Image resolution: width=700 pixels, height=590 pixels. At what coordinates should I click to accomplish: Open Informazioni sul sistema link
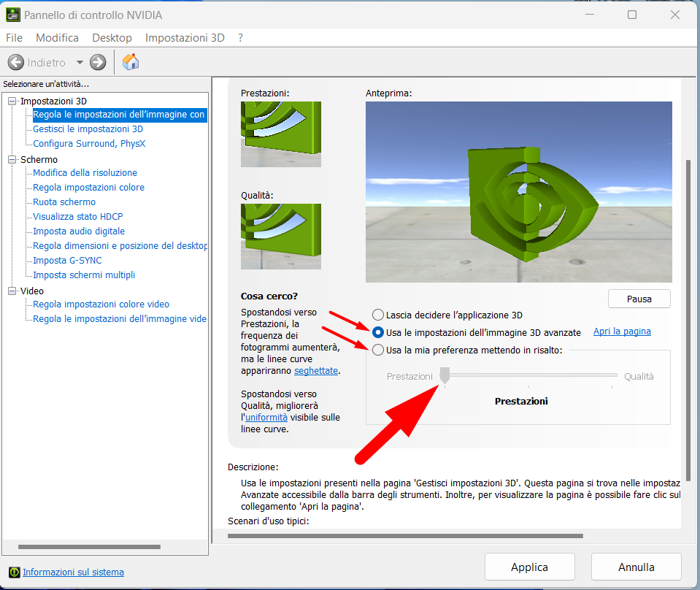[73, 572]
